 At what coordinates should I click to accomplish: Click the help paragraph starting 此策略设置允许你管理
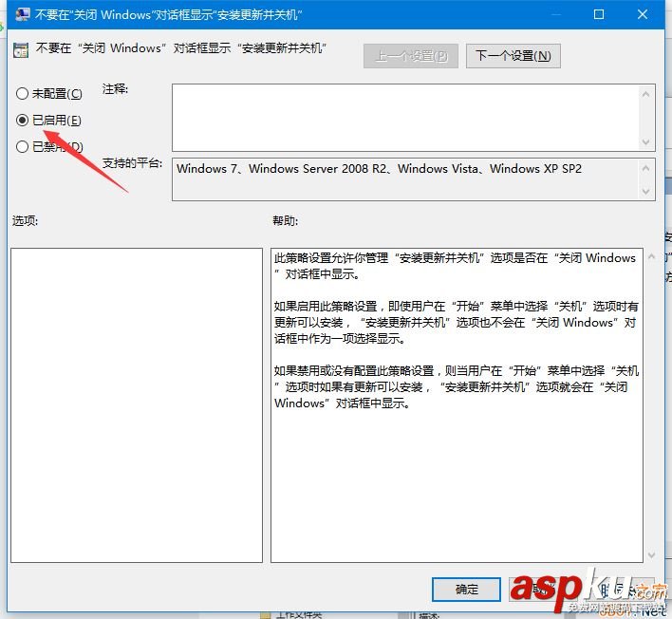[x=455, y=266]
